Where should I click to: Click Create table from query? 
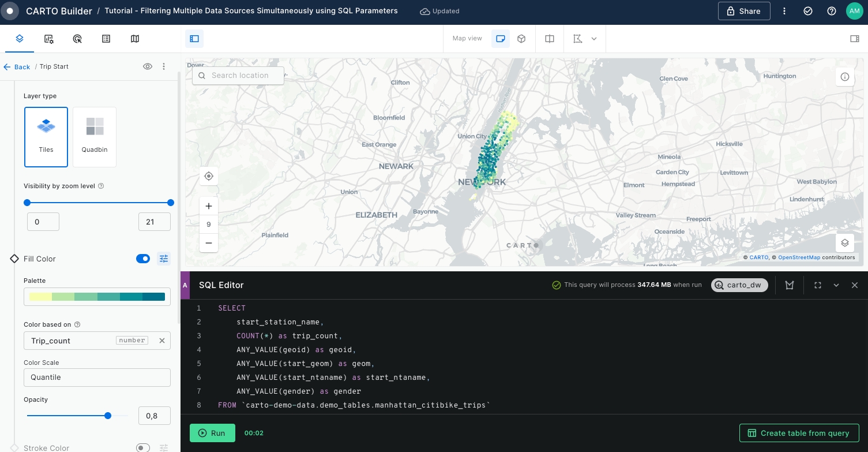click(x=799, y=433)
